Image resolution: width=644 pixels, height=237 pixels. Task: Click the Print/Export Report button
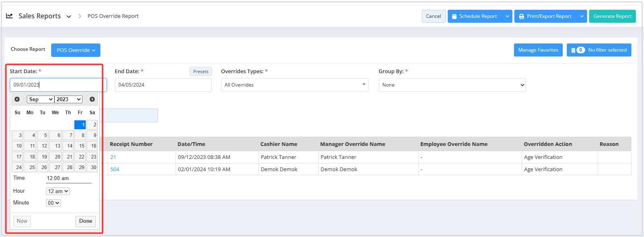(546, 16)
